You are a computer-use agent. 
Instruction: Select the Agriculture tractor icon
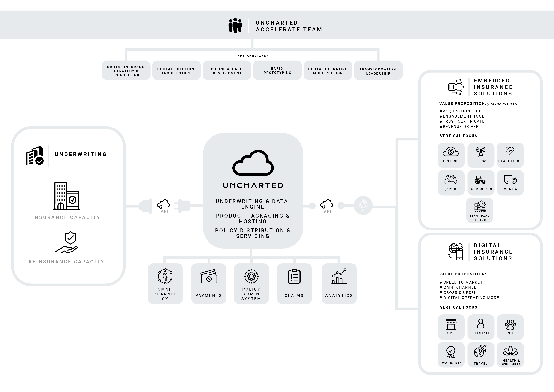pos(480,180)
